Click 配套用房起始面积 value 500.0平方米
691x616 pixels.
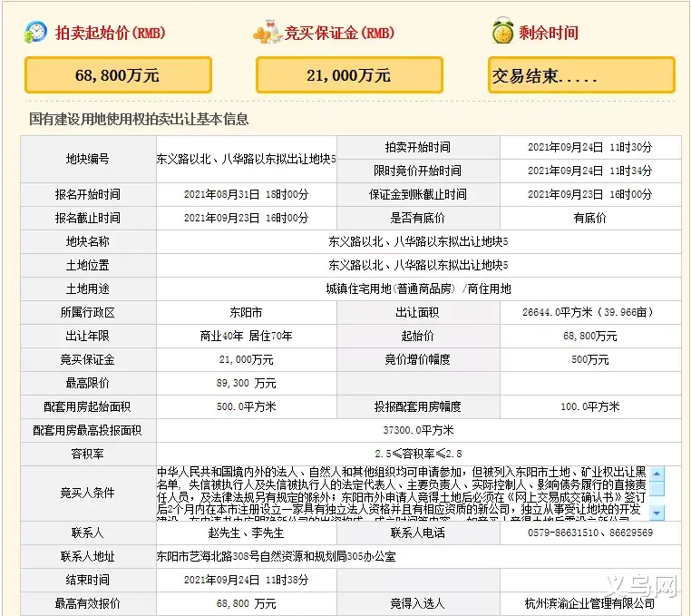(246, 406)
